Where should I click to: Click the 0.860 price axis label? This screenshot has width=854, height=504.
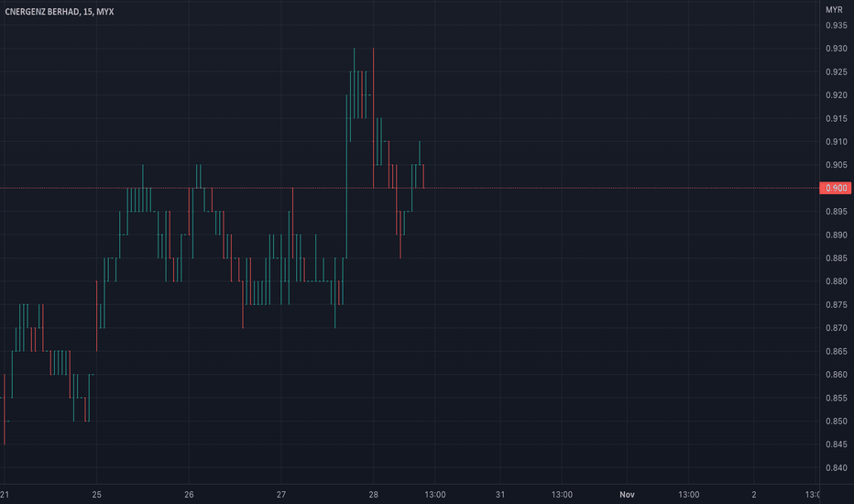(836, 374)
